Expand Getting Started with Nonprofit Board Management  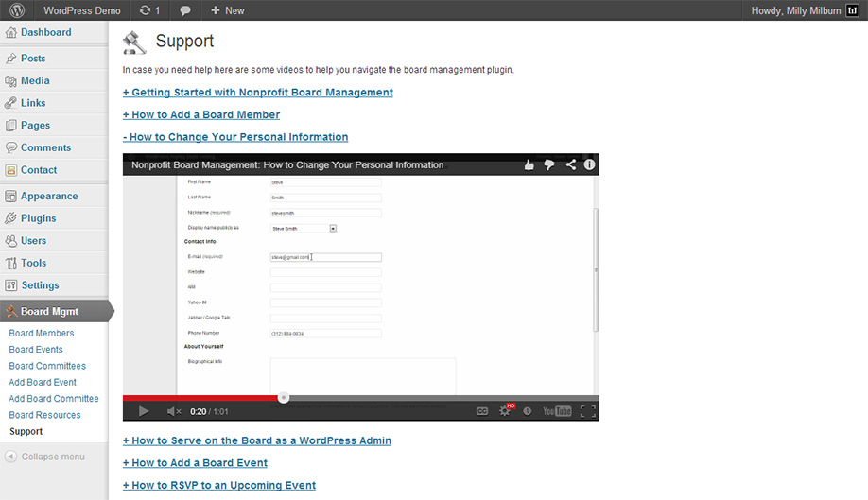(257, 93)
